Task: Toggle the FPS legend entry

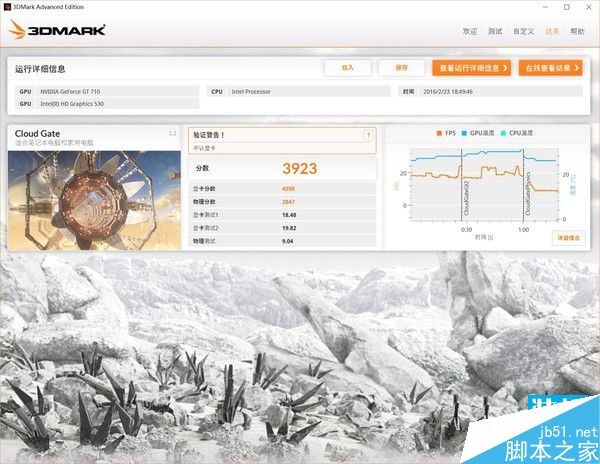Action: point(446,133)
